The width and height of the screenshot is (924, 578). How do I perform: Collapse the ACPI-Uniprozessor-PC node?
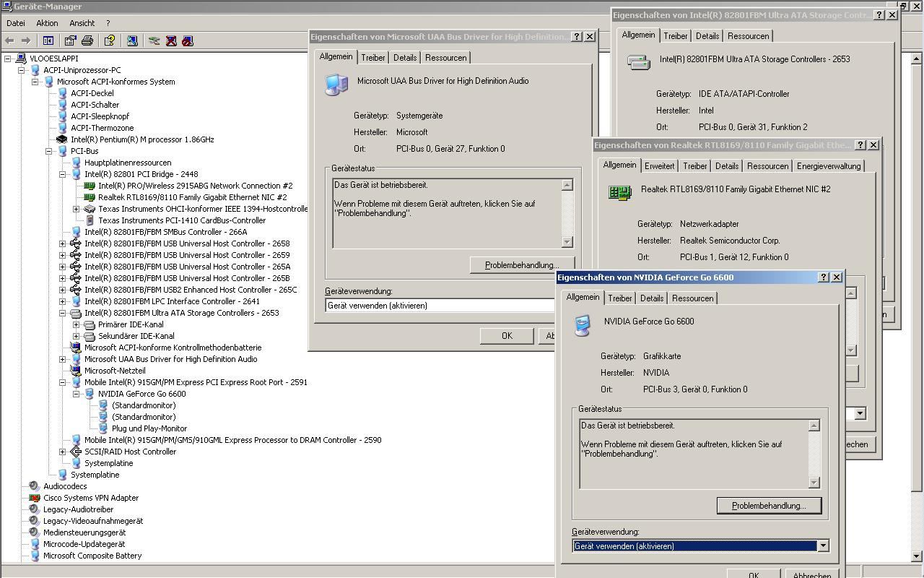22,70
